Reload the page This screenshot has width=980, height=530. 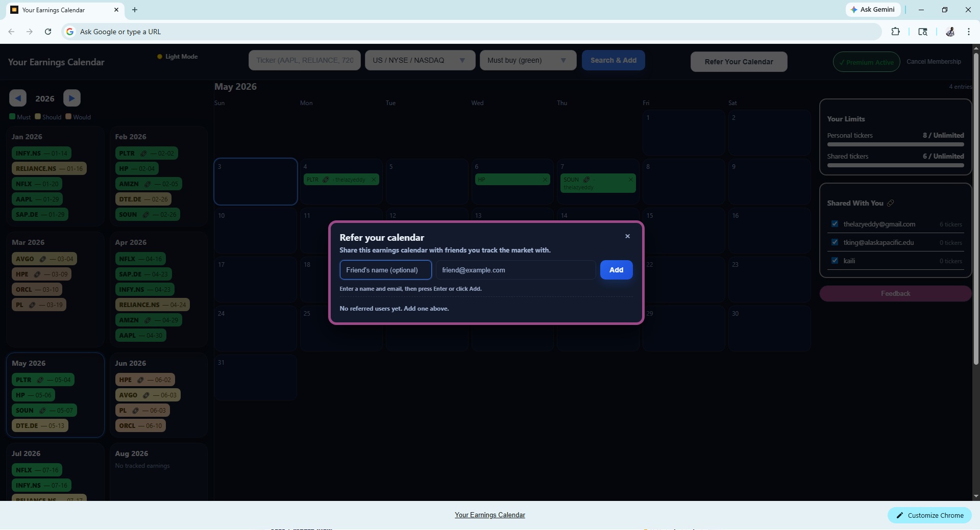tap(48, 32)
